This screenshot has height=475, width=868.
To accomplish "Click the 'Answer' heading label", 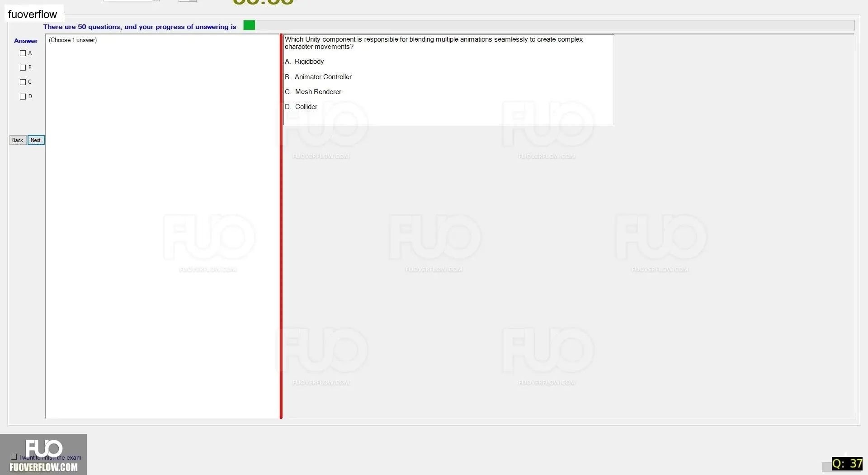I will pyautogui.click(x=26, y=41).
